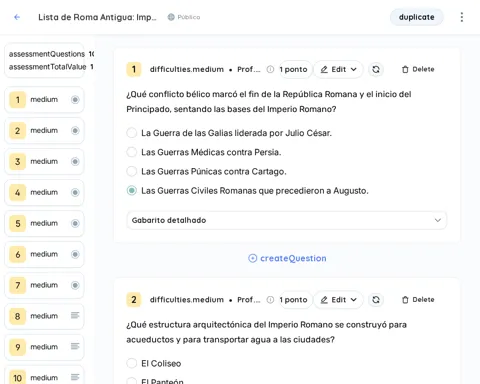This screenshot has height=384, width=480.
Task: Click the createQuestion link
Action: (287, 258)
